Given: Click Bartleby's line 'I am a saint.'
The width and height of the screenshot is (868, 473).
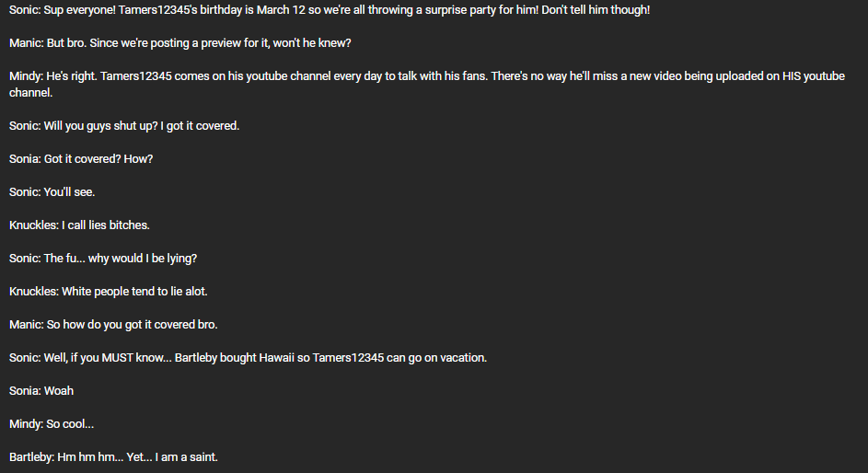Looking at the screenshot, I should 113,457.
